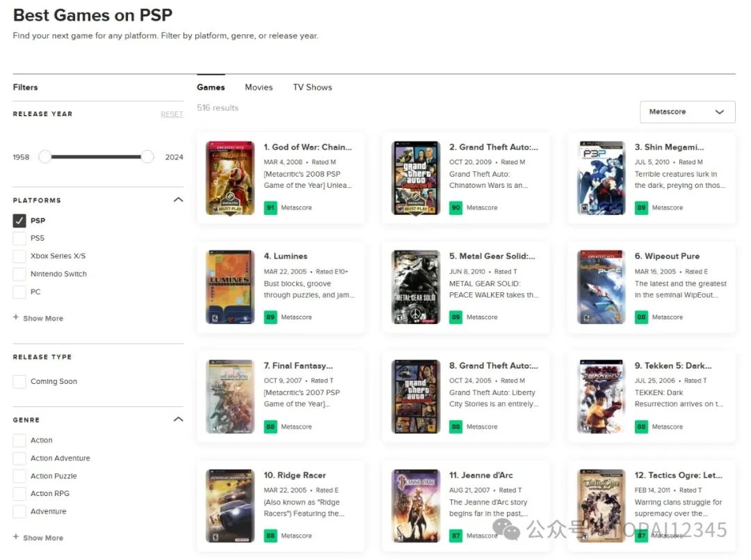Click the 88 Metascore badge for Ridge Racer
Screen dimensions: 751x560
point(270,536)
